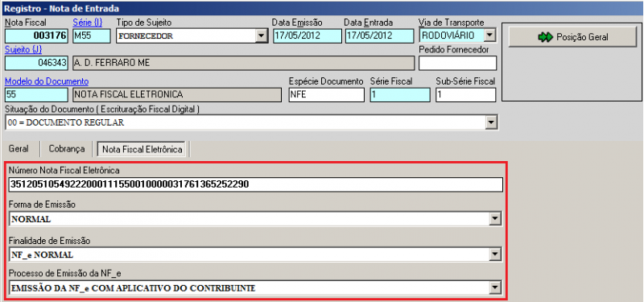644x302 pixels.
Task: Click the Série Fiscal field
Action: click(400, 94)
